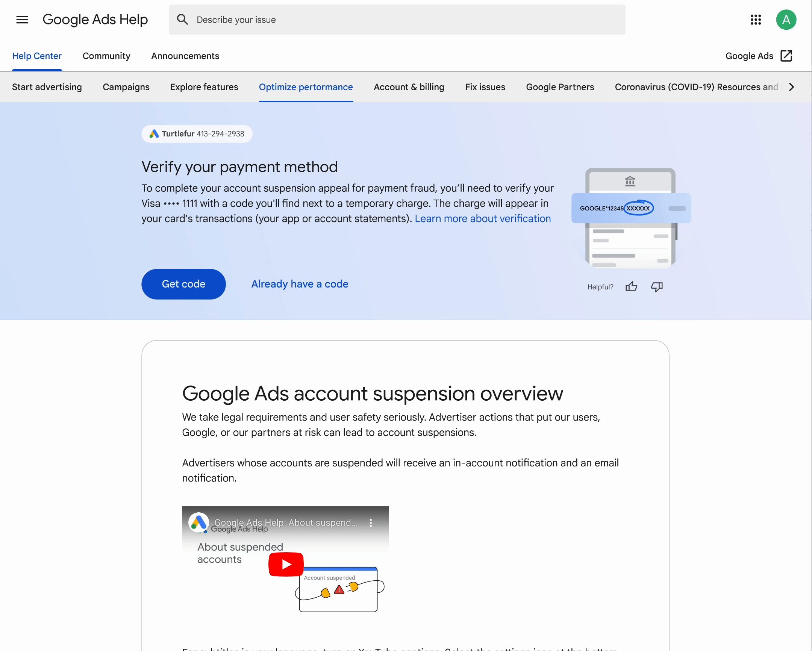Switch to the Community tab
The width and height of the screenshot is (812, 651).
point(107,56)
